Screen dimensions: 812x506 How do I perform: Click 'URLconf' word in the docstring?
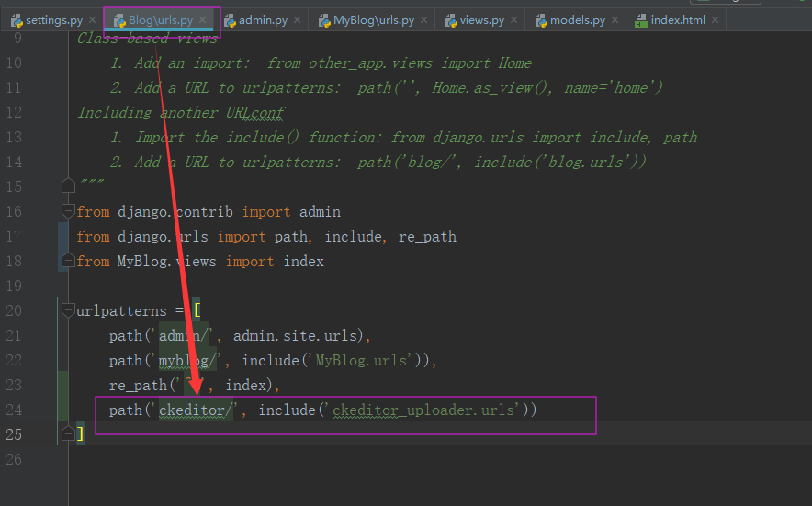[x=255, y=112]
